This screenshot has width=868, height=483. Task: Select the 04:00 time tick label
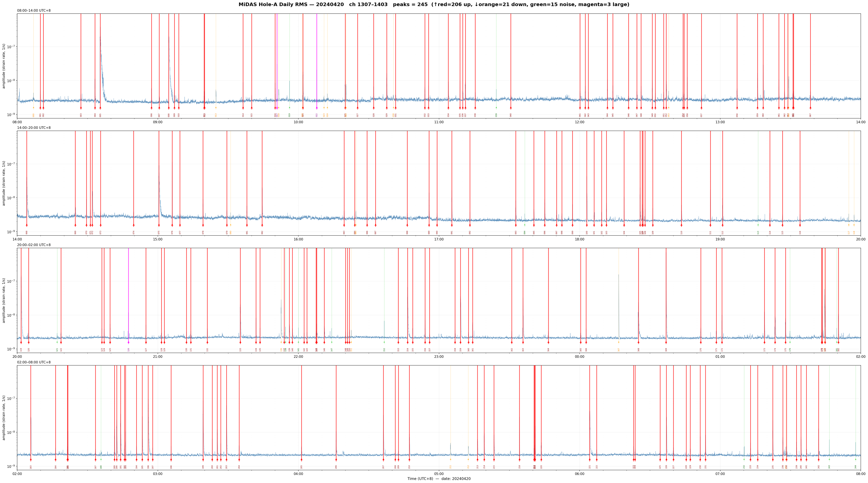(x=299, y=474)
